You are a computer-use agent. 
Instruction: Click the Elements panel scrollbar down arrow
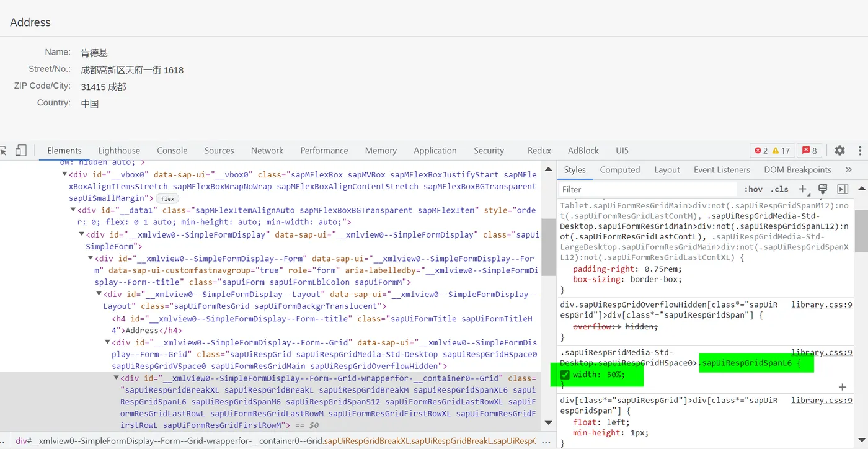pos(548,423)
